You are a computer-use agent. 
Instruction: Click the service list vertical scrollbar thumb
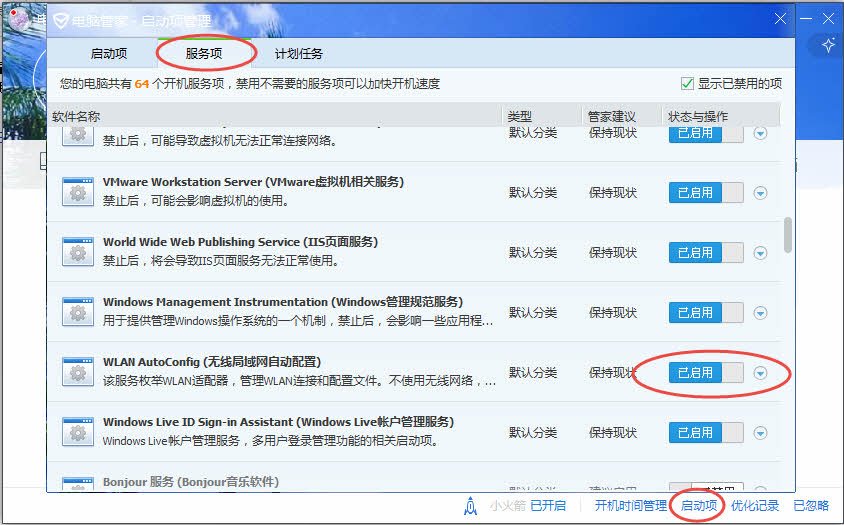coord(788,235)
